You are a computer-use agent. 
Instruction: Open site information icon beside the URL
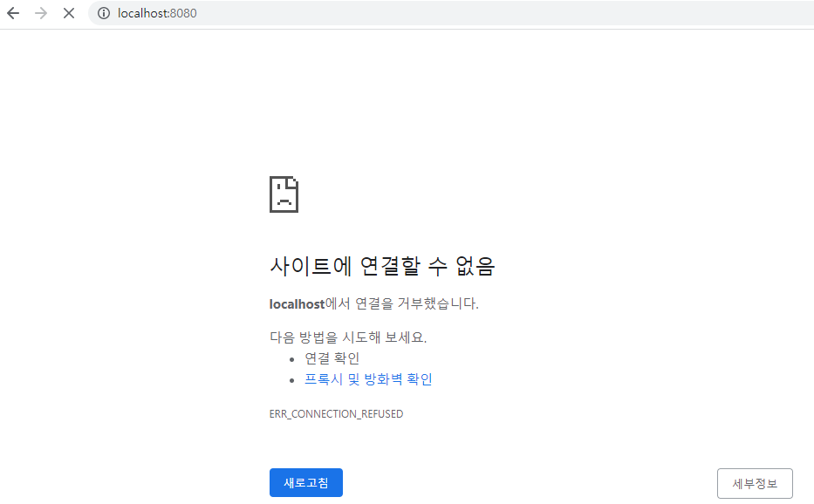(104, 13)
